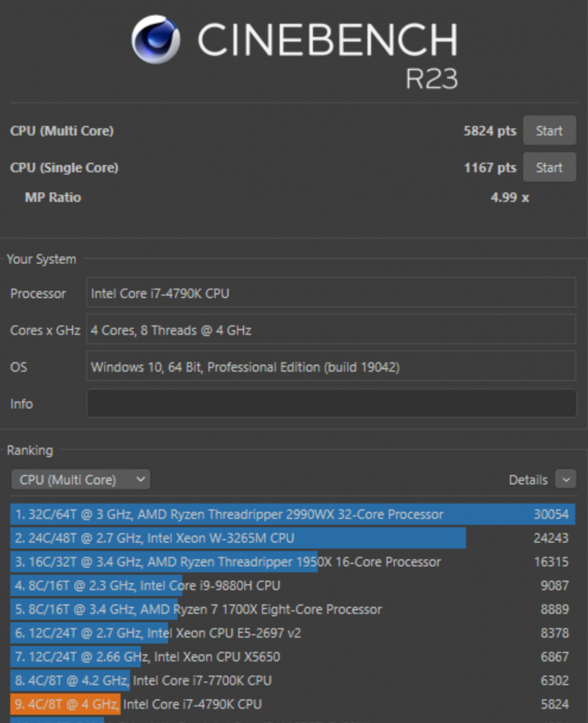Select ranking row Threadripper 1950X 16-Core
The height and width of the screenshot is (723, 588).
tap(293, 562)
